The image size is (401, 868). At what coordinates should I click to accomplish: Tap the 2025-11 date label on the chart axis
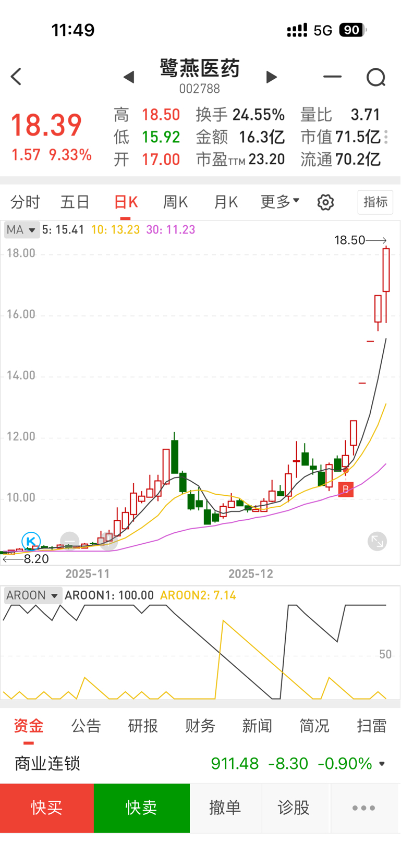pos(88,574)
